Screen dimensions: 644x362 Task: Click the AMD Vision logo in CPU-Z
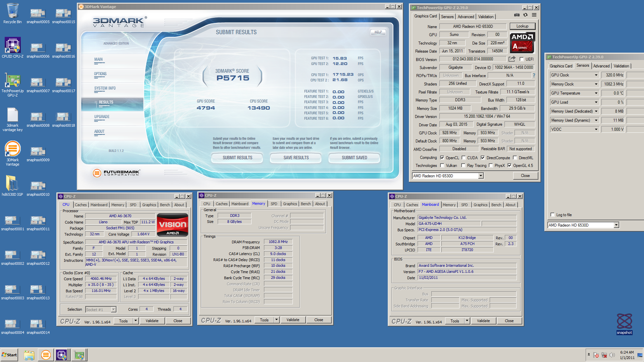(172, 225)
